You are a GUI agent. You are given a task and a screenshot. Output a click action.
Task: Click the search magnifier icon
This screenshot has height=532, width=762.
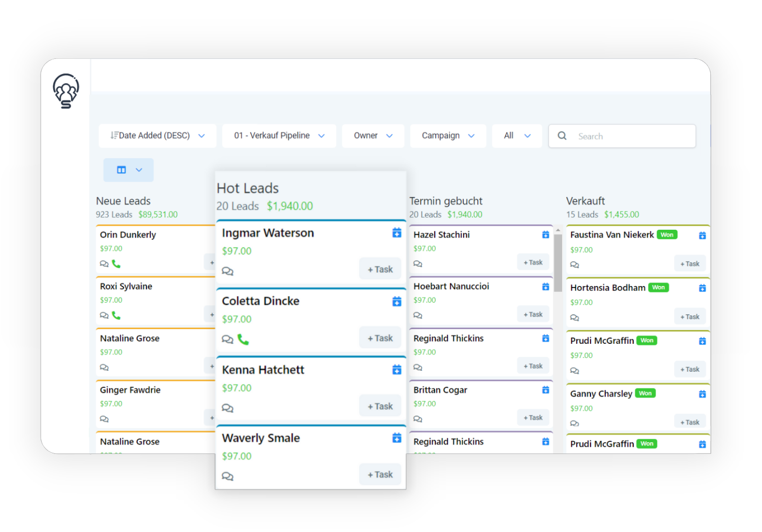pyautogui.click(x=562, y=136)
